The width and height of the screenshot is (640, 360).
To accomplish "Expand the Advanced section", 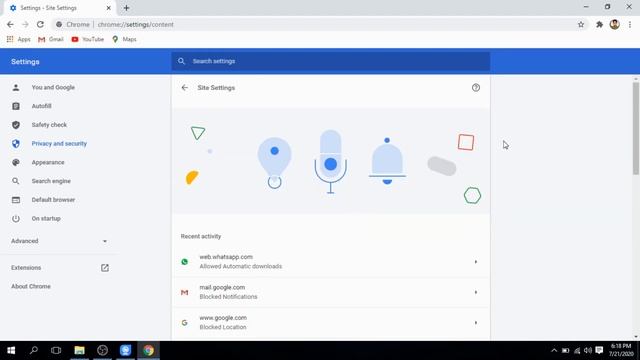I will (59, 241).
